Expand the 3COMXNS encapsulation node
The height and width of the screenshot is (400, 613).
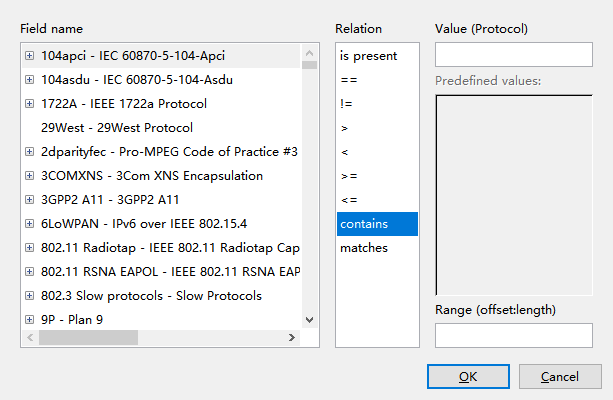click(x=29, y=175)
